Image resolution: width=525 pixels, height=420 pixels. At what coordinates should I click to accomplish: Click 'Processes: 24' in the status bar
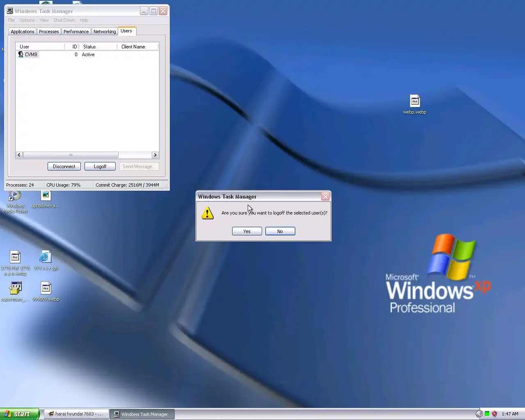20,185
